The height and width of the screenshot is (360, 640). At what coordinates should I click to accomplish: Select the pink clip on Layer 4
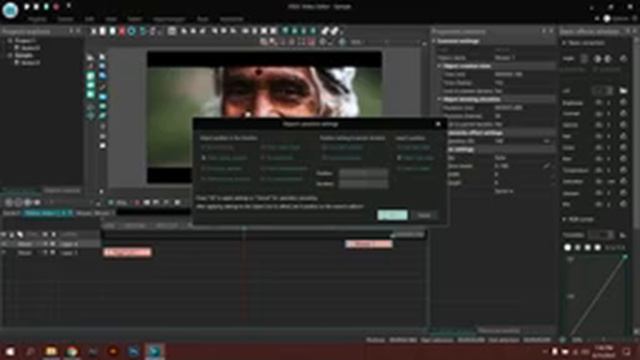point(369,244)
